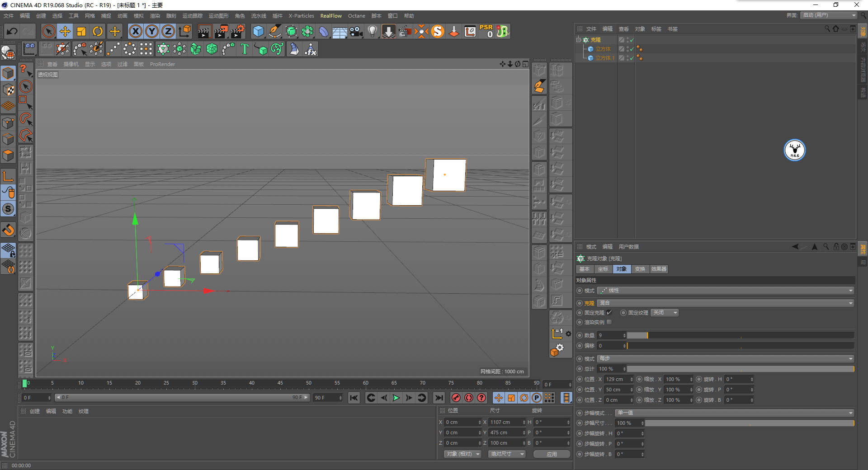Toggle Y axis lock

click(152, 31)
